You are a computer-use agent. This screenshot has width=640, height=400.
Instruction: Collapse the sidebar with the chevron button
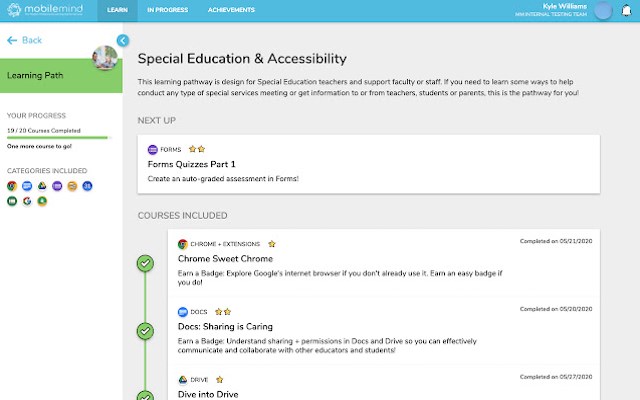(122, 40)
